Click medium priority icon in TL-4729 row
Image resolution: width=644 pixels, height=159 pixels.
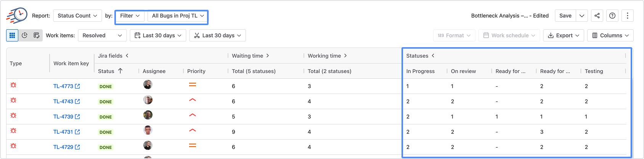pyautogui.click(x=193, y=146)
